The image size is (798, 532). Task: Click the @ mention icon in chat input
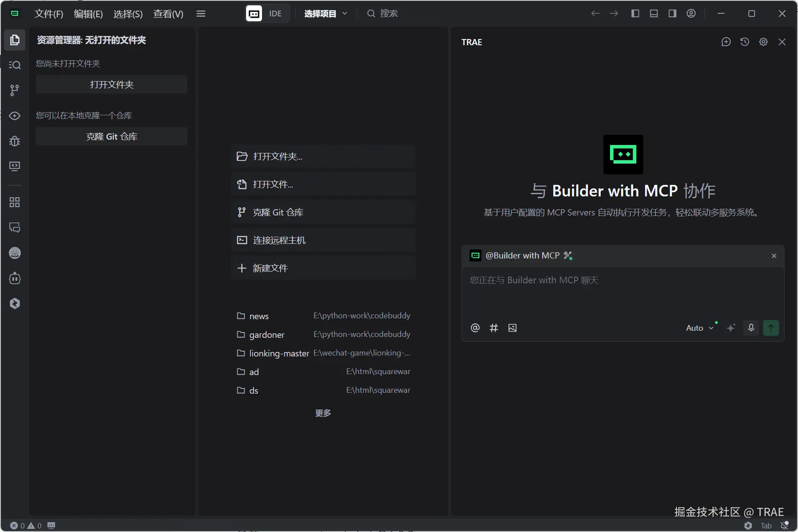[475, 328]
